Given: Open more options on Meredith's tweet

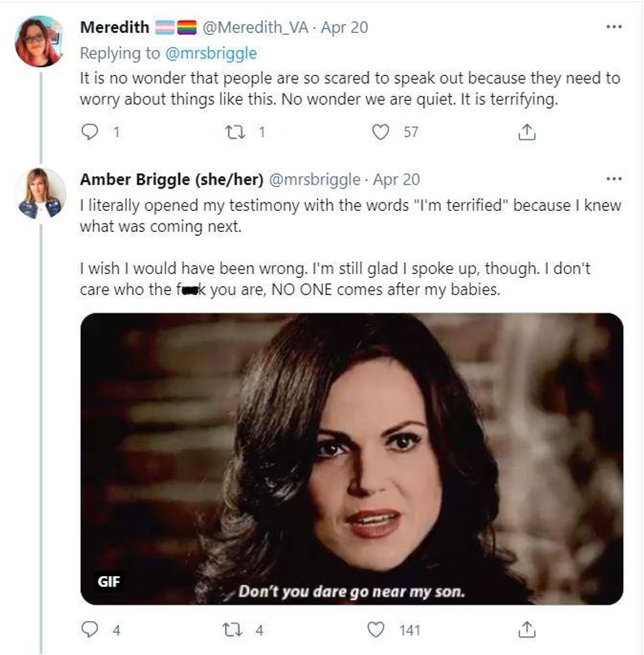Looking at the screenshot, I should (x=612, y=28).
